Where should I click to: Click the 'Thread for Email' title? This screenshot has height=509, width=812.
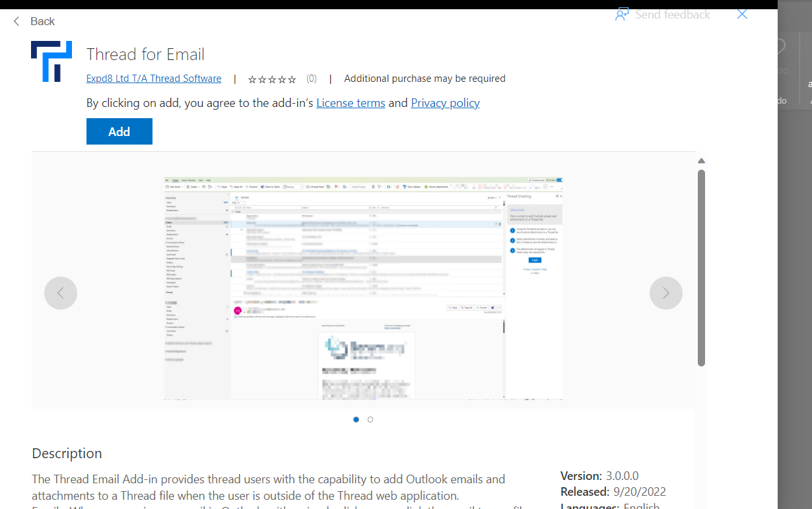tap(146, 54)
